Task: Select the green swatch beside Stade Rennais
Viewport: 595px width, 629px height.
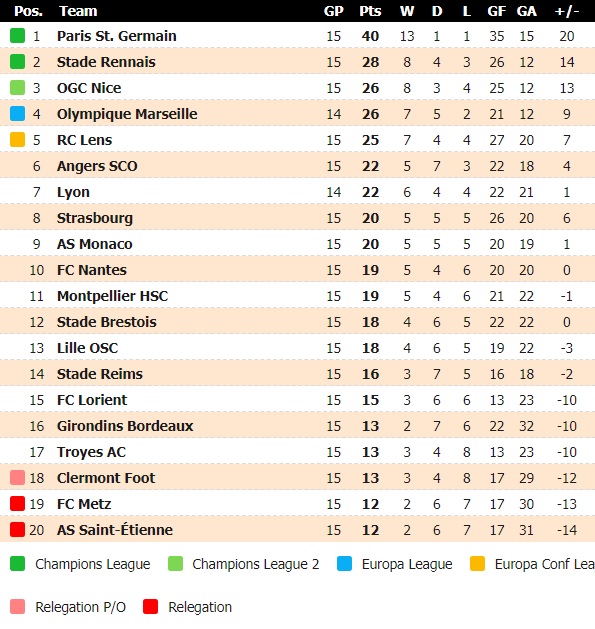Action: coord(17,62)
